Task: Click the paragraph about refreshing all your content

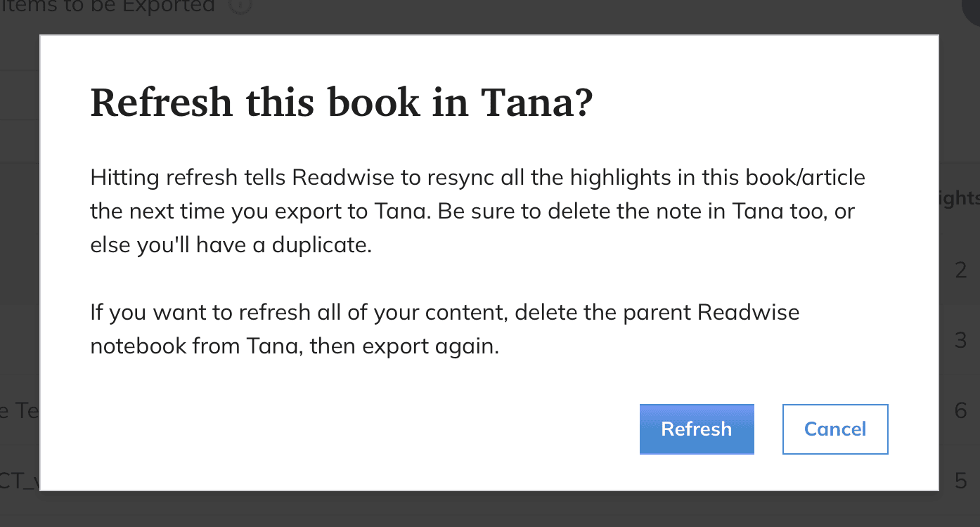Action: [445, 329]
